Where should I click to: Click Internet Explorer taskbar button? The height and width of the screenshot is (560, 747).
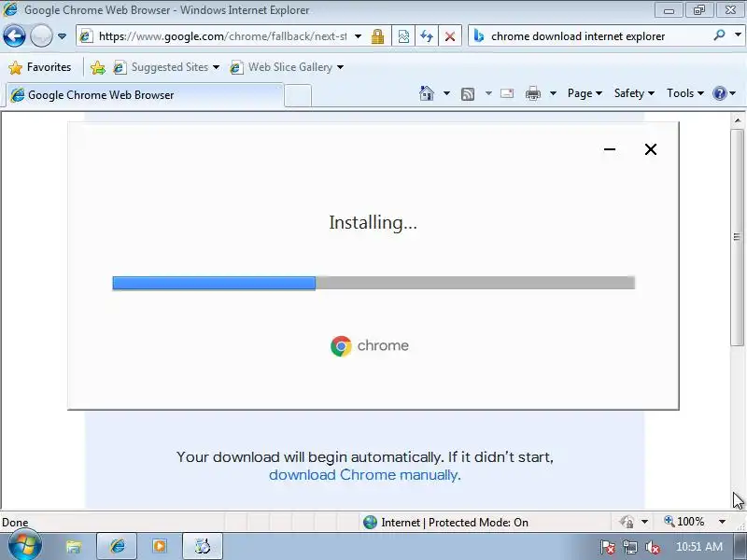[117, 546]
